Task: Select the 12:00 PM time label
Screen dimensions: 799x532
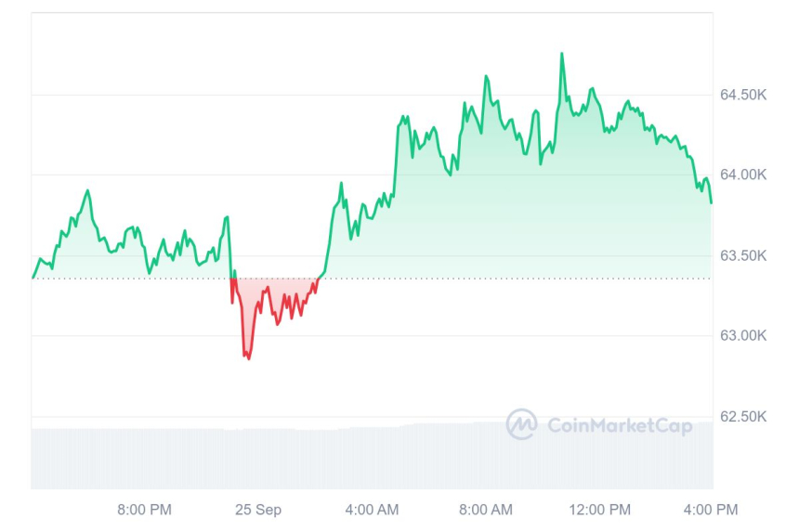Action: [x=599, y=510]
